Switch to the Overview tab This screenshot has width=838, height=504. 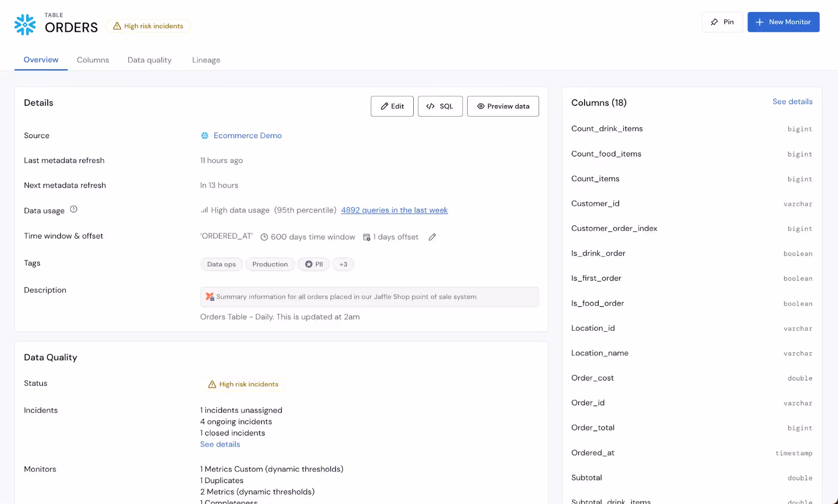point(41,60)
